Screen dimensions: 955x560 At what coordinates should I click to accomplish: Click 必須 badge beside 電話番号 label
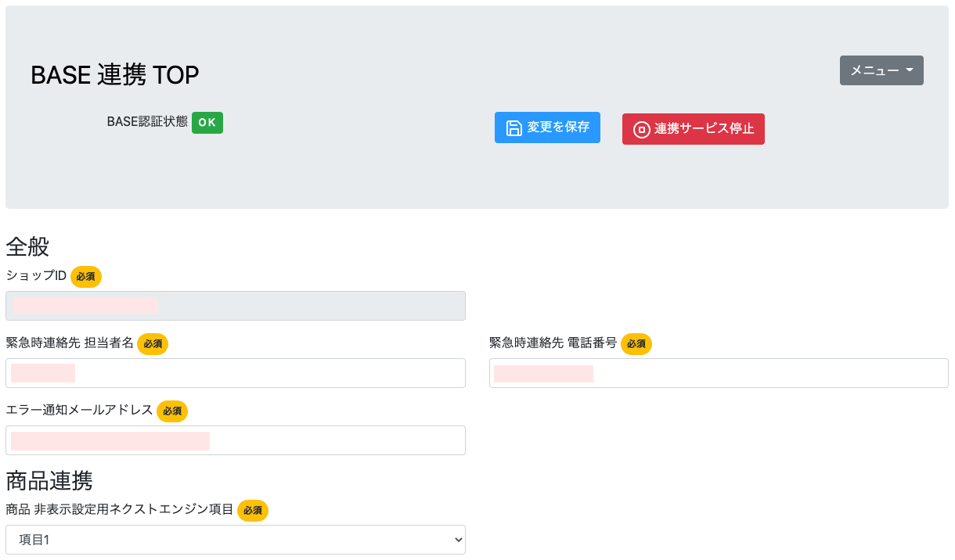(636, 344)
